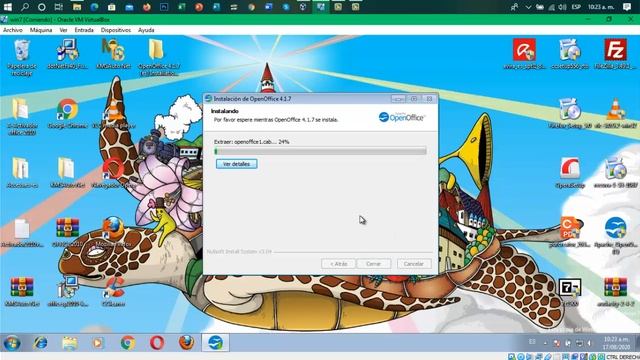Open the 7-Zip installer desktop icon
640x360 pixels.
tap(570, 291)
